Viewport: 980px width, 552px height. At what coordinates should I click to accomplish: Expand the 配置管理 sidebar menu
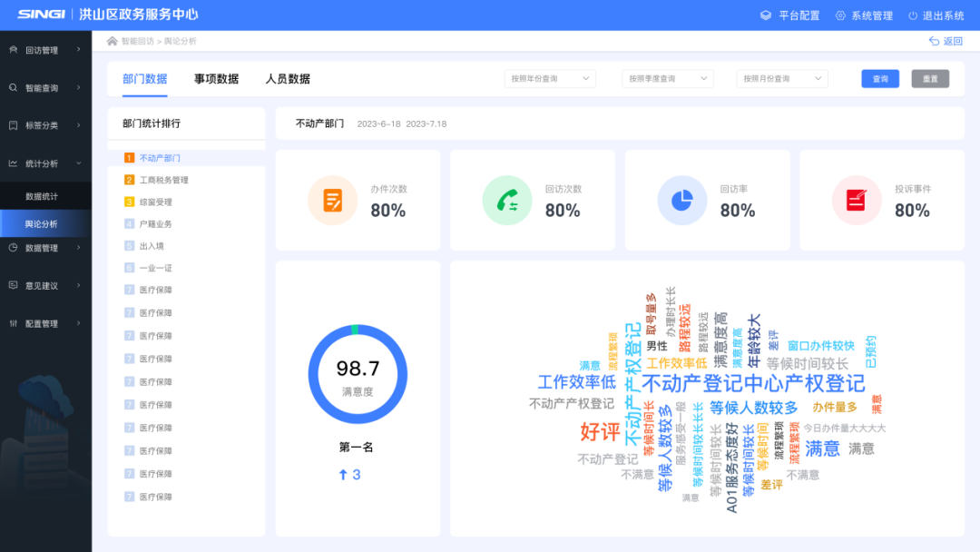point(45,323)
